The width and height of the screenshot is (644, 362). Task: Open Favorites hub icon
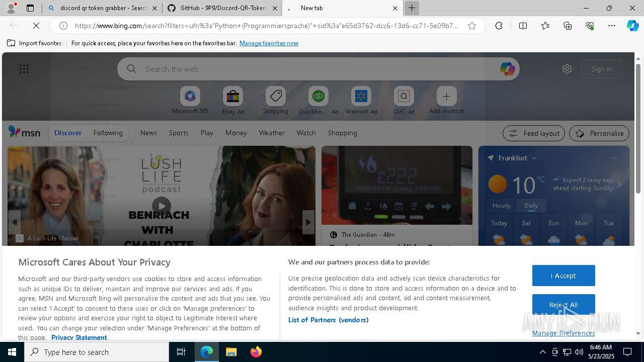pos(545,26)
